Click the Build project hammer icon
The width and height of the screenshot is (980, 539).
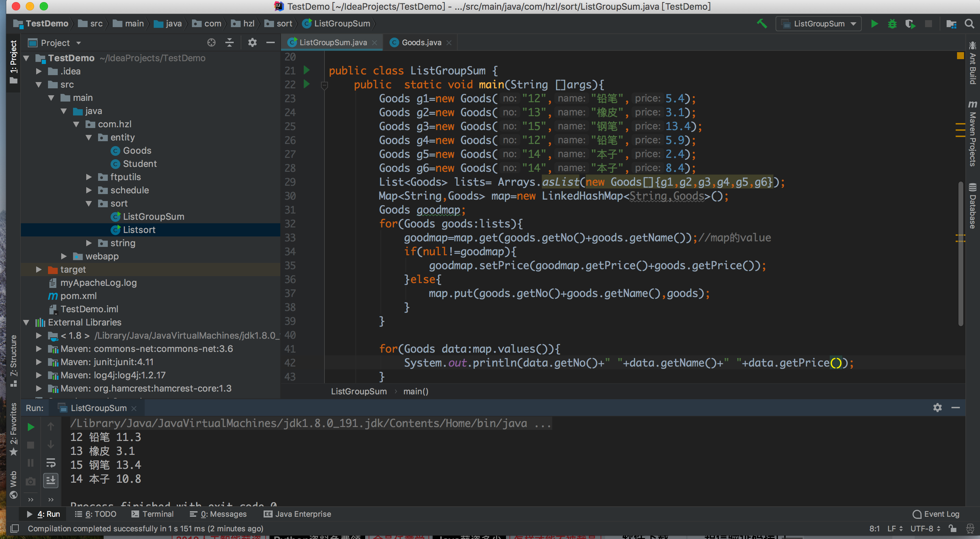tap(762, 24)
